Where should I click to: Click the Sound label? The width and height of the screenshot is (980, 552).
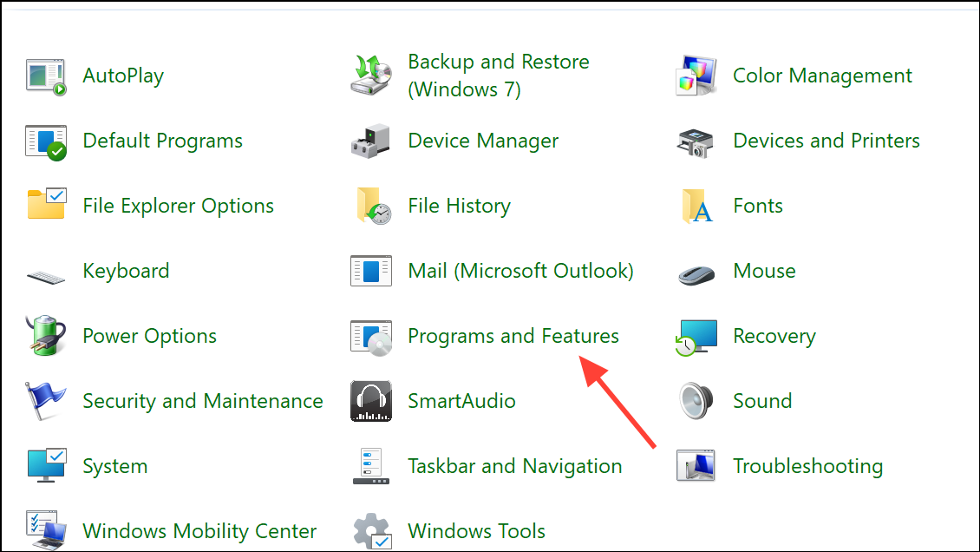pos(761,401)
